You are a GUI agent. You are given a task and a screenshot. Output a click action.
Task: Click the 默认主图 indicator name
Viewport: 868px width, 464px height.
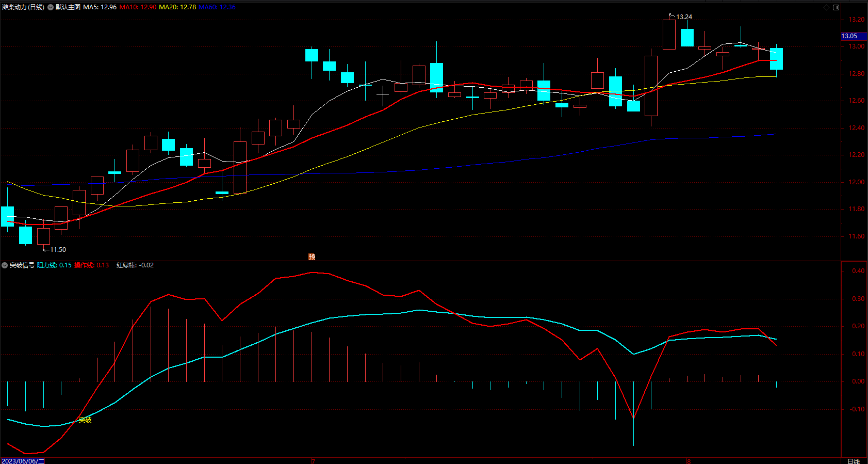click(68, 7)
